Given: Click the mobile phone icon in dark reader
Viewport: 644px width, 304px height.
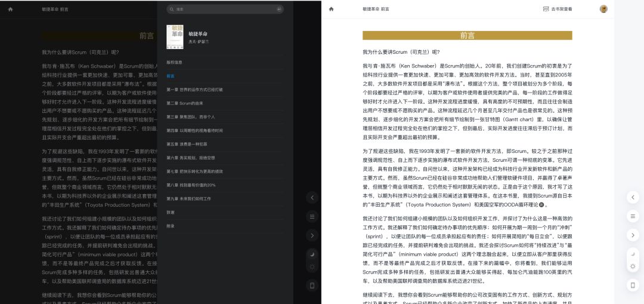Looking at the screenshot, I should pos(312,285).
